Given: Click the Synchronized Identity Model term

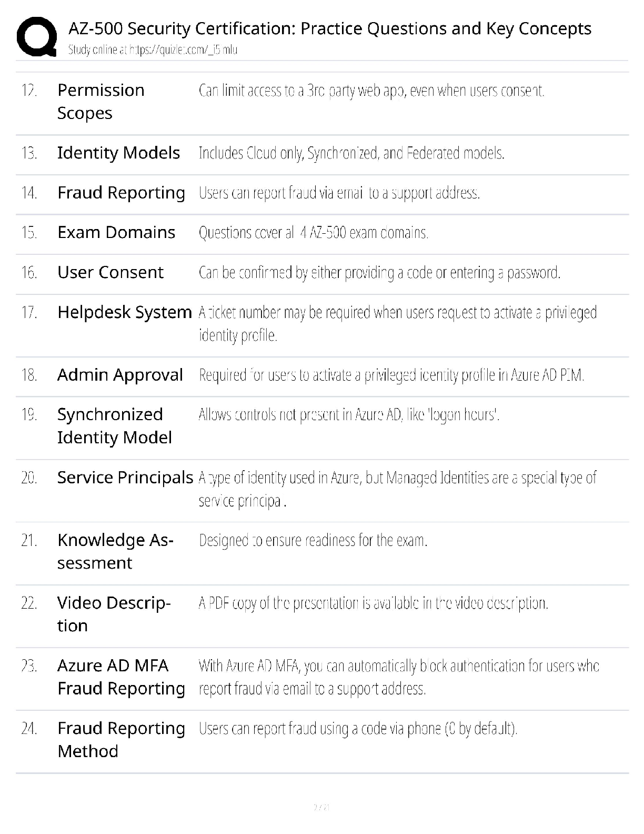Looking at the screenshot, I should [x=115, y=426].
